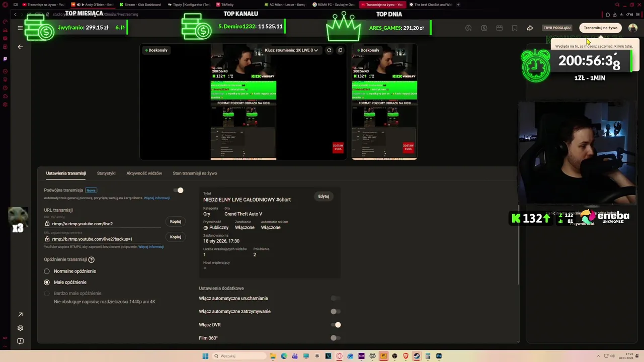Click the share arrow icon in header

(530, 28)
